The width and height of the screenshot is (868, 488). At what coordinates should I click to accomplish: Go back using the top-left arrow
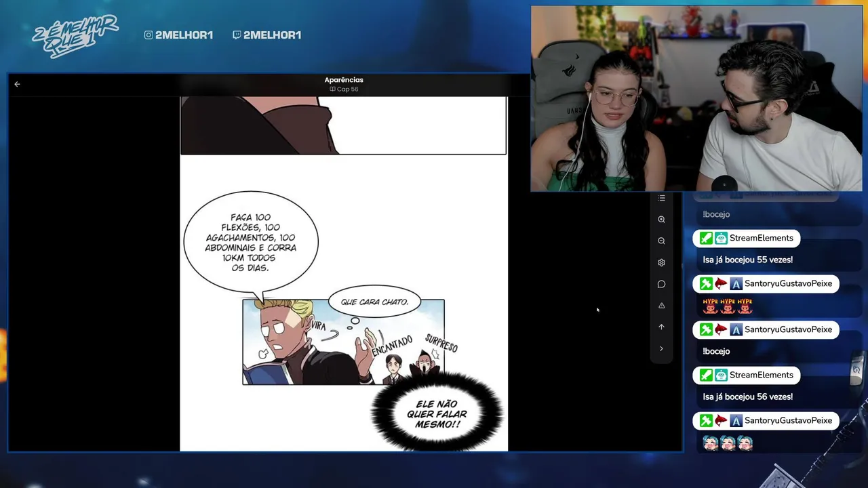pos(17,84)
